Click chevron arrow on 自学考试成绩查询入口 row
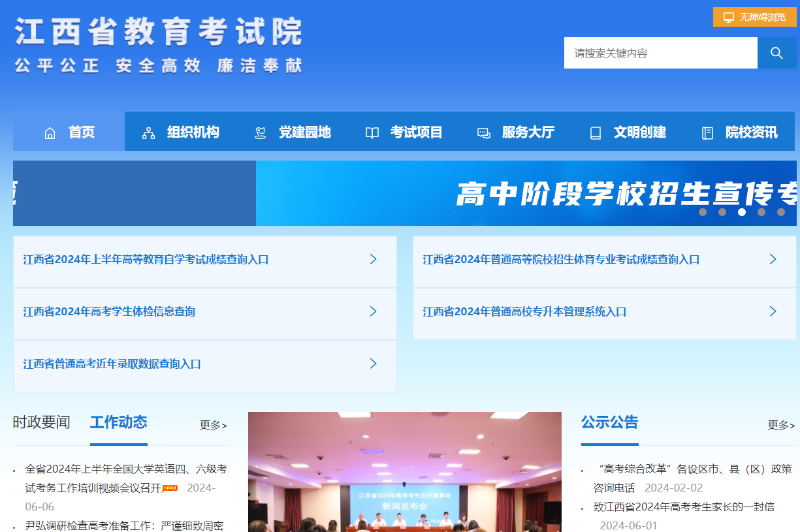Screen dimensions: 800x532 (x=374, y=259)
